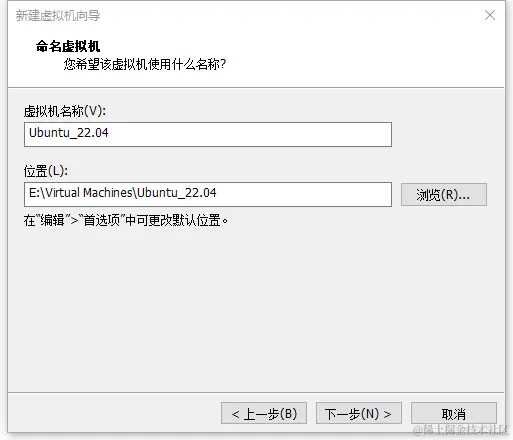Screen dimensions: 513x440
Task: Close the 新建虚拟机向导 dialog with X
Action: click(x=490, y=15)
